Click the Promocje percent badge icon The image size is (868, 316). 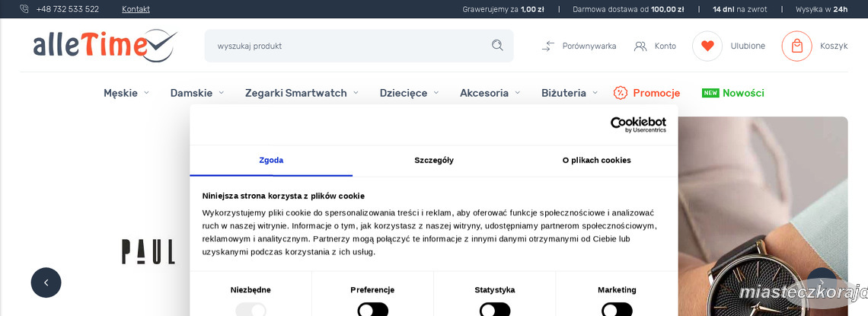[x=620, y=93]
